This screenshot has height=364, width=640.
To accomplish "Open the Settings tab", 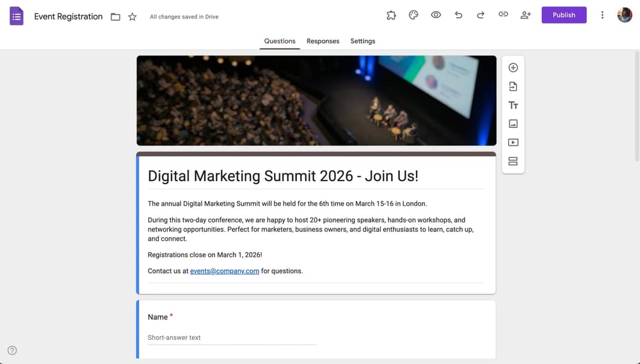I will click(x=363, y=41).
